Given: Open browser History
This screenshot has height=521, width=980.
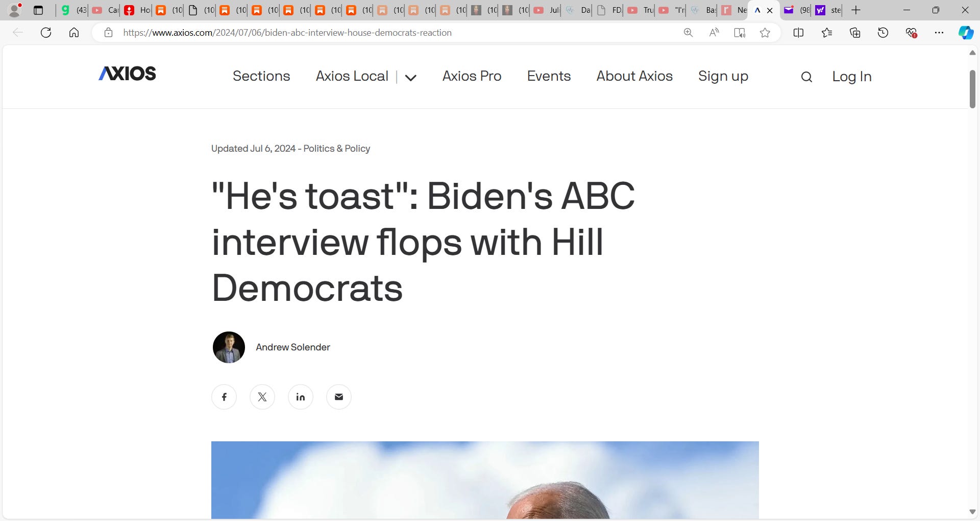Looking at the screenshot, I should 883,33.
